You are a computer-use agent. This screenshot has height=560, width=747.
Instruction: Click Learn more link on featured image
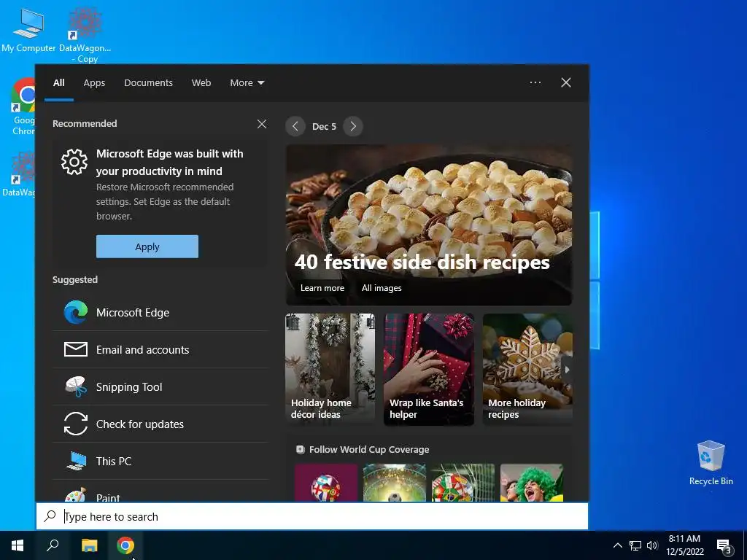pyautogui.click(x=322, y=287)
